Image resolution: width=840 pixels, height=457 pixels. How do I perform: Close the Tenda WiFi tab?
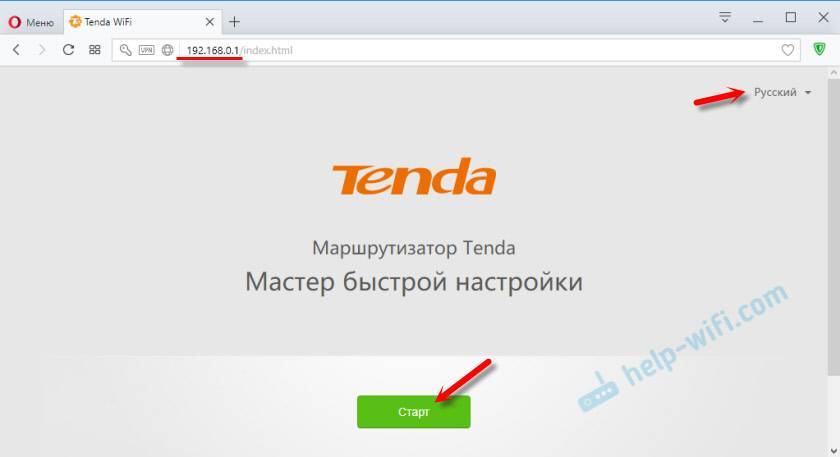click(209, 22)
